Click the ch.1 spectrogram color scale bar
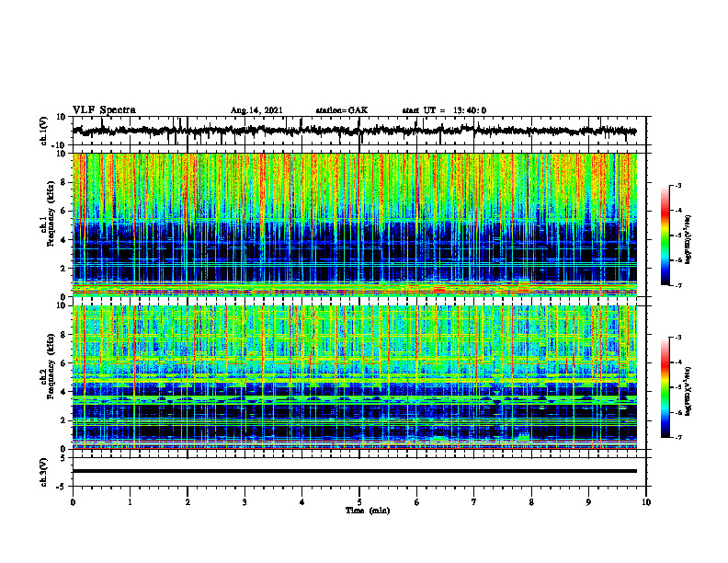 pos(665,236)
